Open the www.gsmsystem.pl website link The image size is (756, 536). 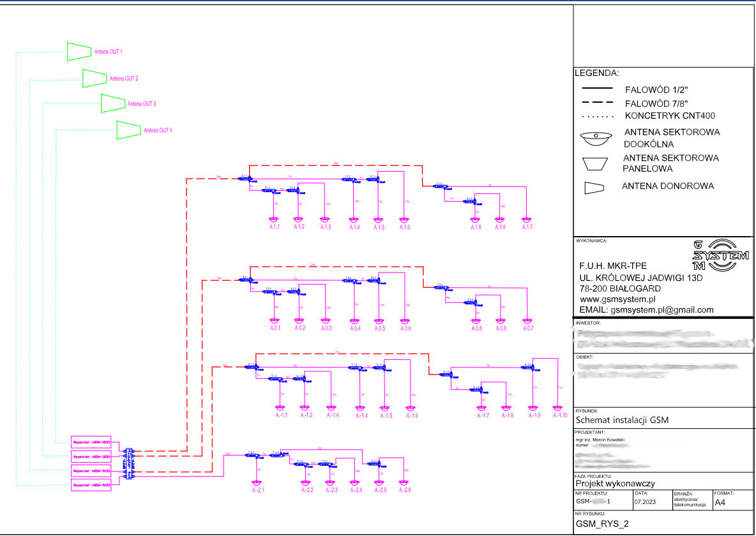tap(617, 299)
